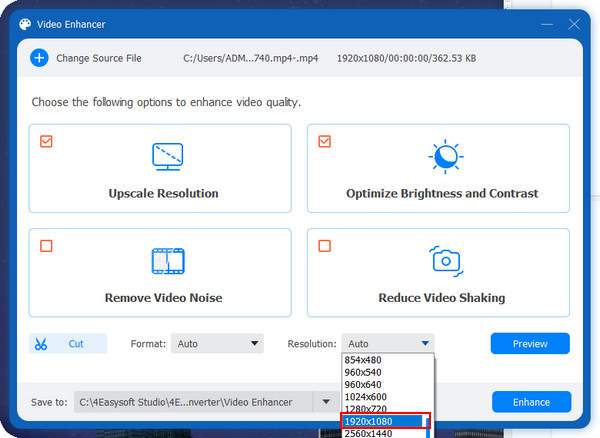Click the Enhance button
600x438 pixels.
531,402
